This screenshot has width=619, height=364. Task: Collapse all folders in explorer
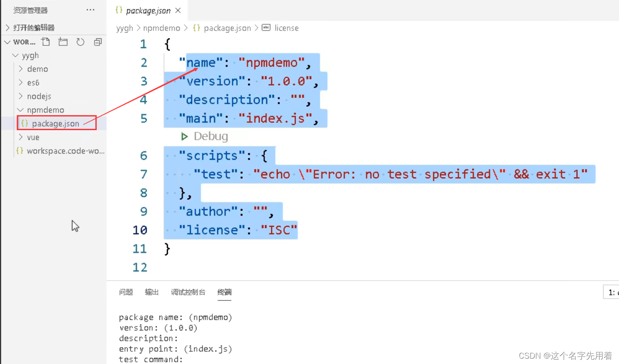pos(98,42)
